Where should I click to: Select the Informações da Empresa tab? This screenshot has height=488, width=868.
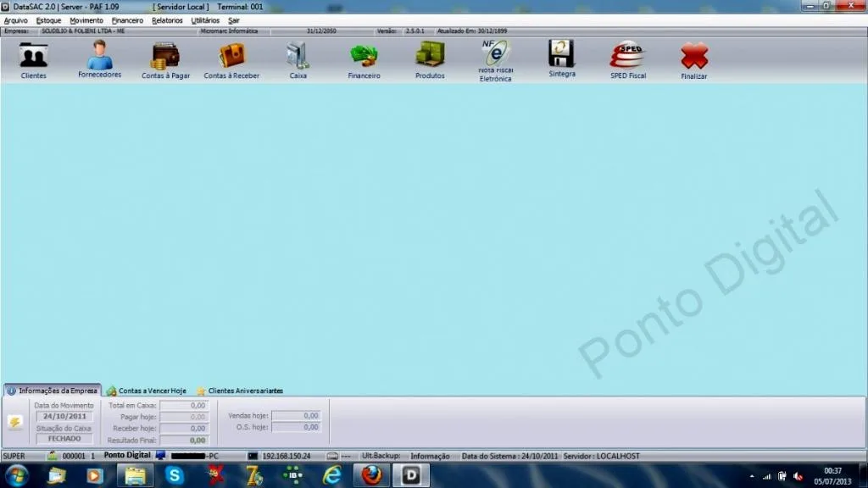(x=53, y=391)
